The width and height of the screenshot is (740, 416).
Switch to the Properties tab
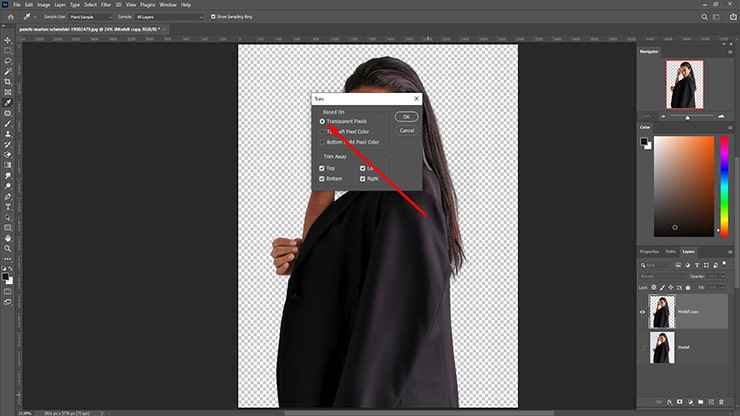[649, 252]
